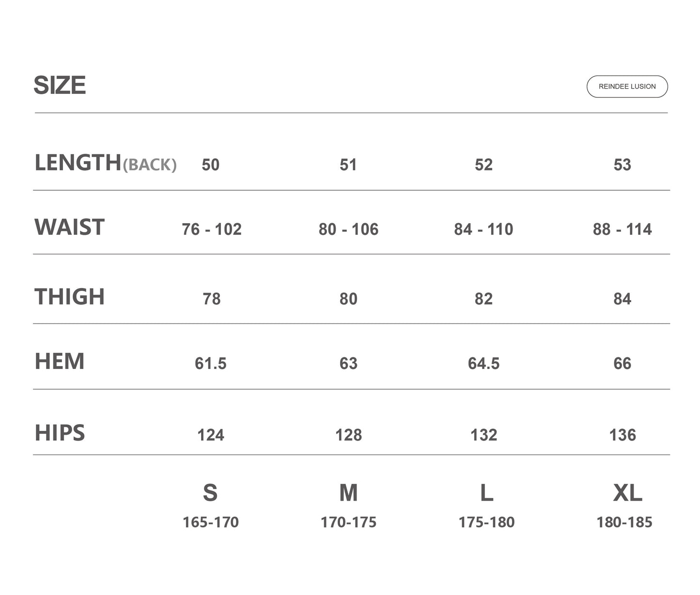Click back length value 53
Viewport: 700px width, 595px height.
[622, 165]
